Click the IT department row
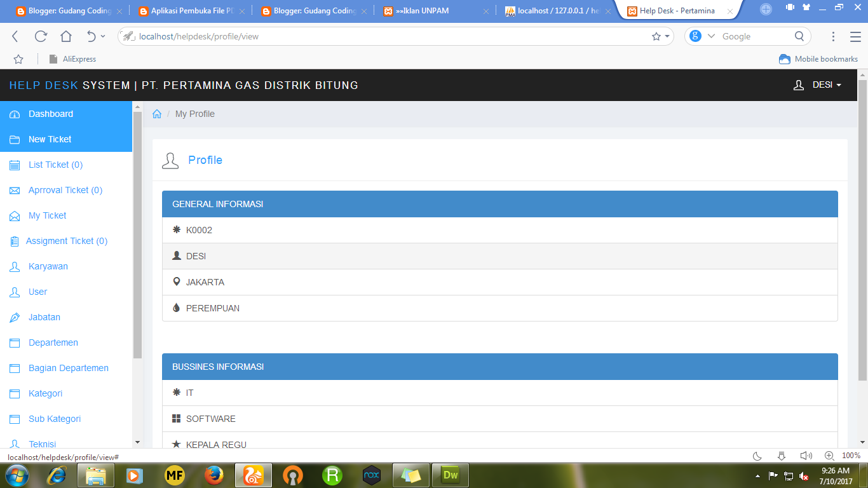This screenshot has height=488, width=868. [x=500, y=393]
